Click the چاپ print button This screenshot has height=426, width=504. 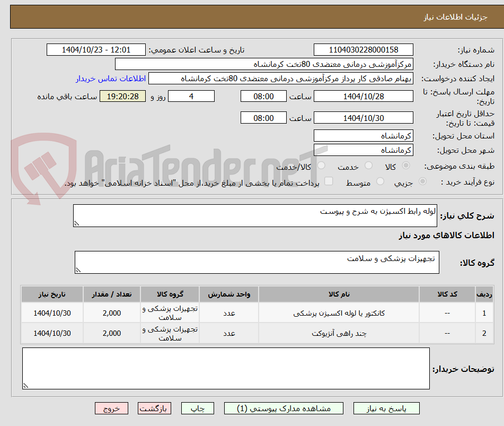click(x=198, y=408)
